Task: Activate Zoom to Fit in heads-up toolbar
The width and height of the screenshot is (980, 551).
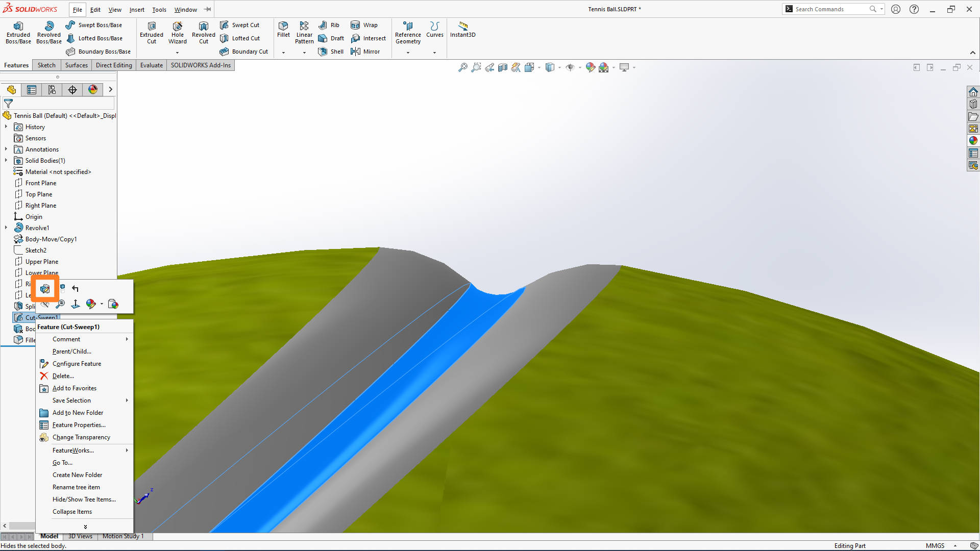Action: coord(462,67)
